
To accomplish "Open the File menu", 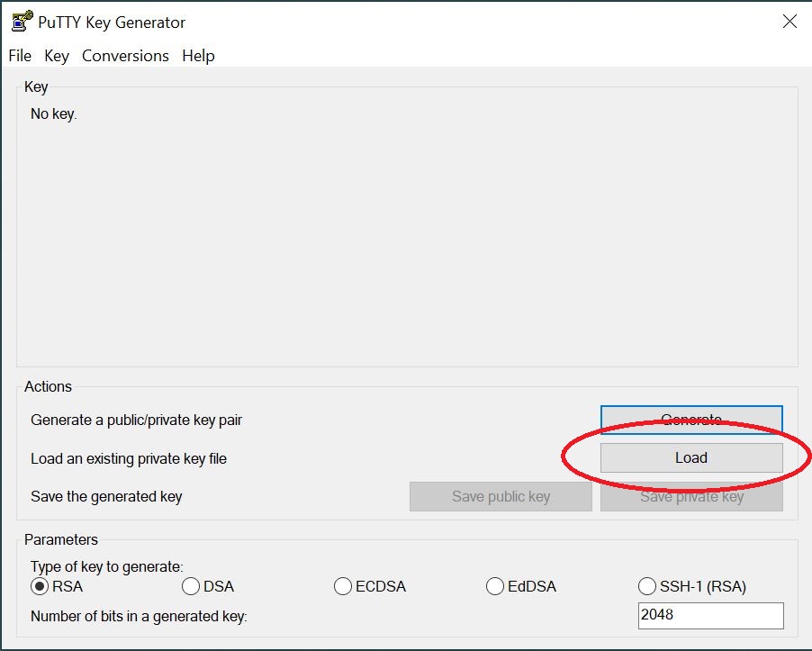I will [x=20, y=56].
